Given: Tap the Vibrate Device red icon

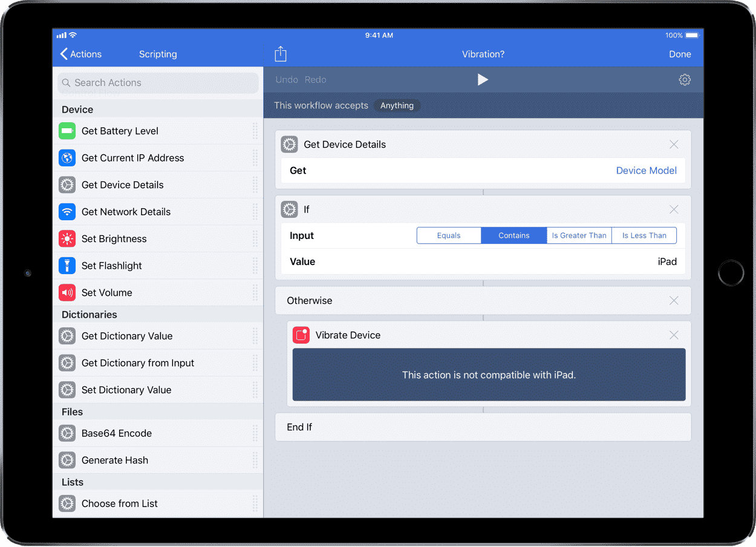Looking at the screenshot, I should (301, 335).
